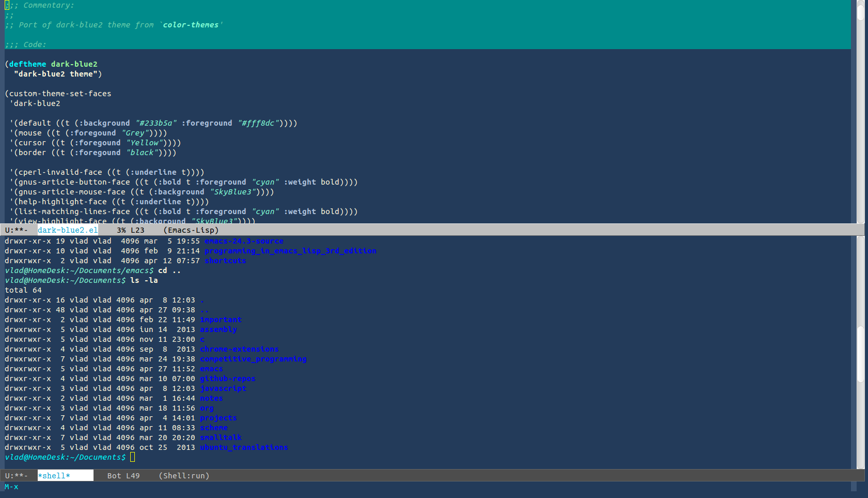This screenshot has width=868, height=498.
Task: Click the list-matching-lines-face line
Action: pos(183,212)
